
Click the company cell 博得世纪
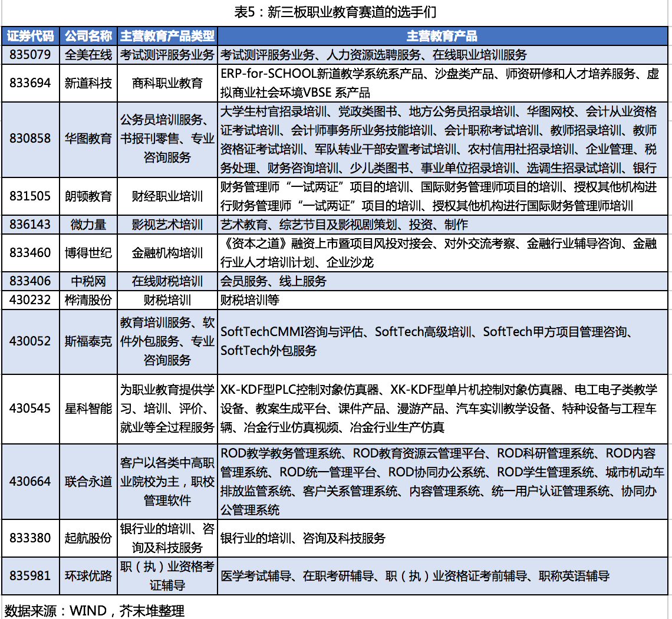tap(88, 252)
